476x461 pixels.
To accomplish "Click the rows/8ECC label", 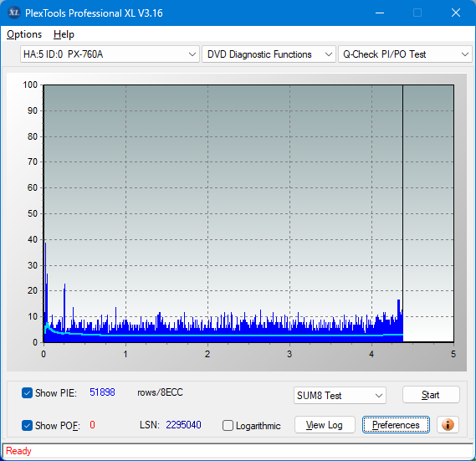I will pos(160,392).
